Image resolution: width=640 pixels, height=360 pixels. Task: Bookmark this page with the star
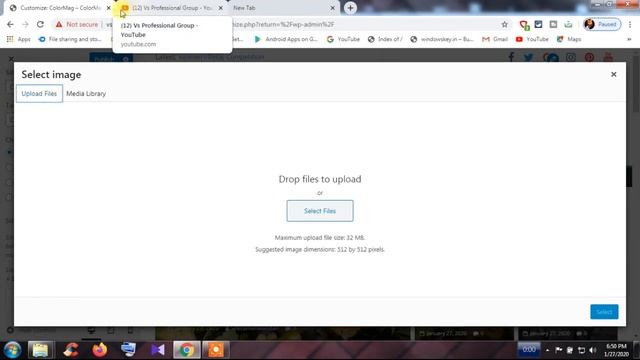point(504,24)
